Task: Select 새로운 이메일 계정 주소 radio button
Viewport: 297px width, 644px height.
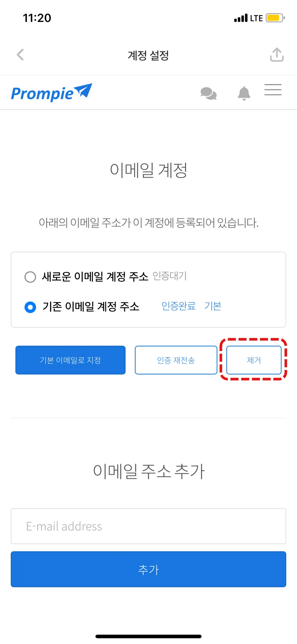Action: 30,277
